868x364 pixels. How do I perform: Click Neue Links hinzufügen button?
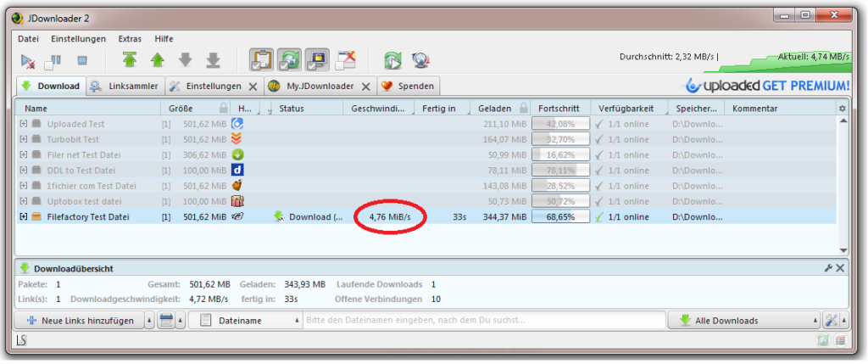[79, 320]
